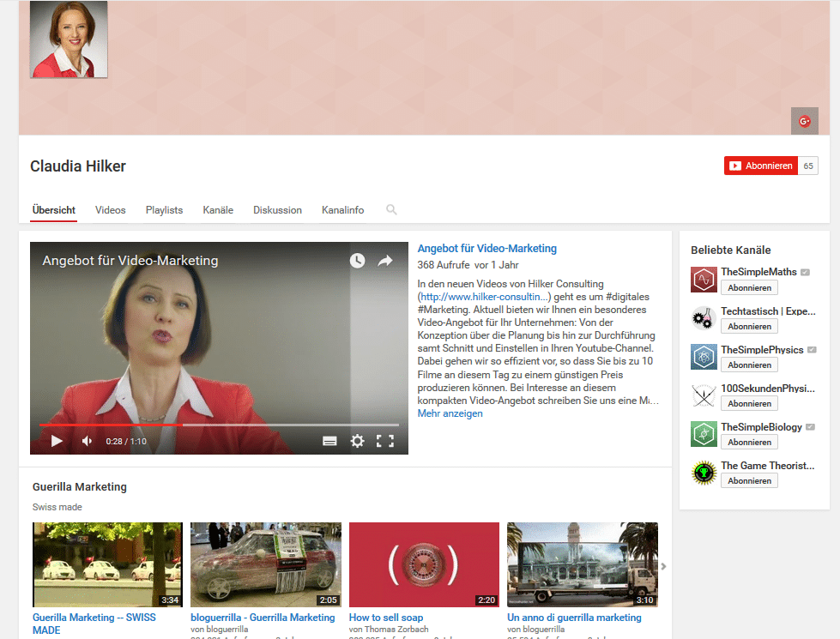Switch to the Diskussion tab
840x639 pixels.
[x=277, y=210]
